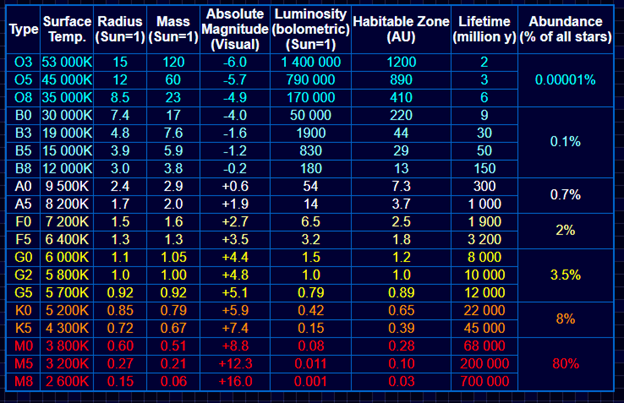The width and height of the screenshot is (624, 403).
Task: Click the Lifetime (million y) header
Action: [x=484, y=29]
